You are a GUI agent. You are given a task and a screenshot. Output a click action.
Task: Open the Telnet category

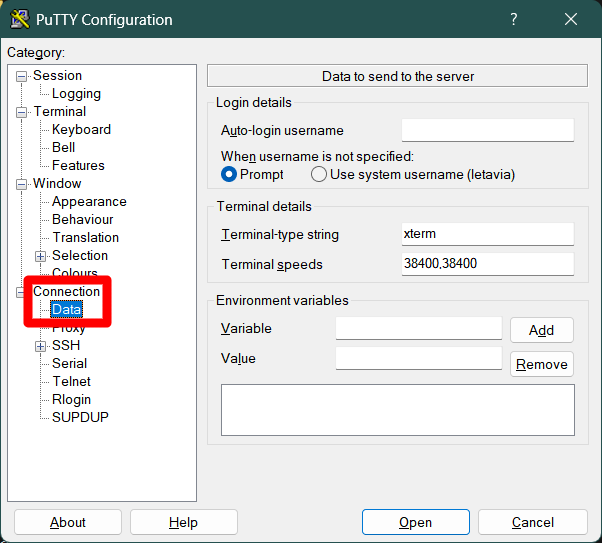(71, 382)
